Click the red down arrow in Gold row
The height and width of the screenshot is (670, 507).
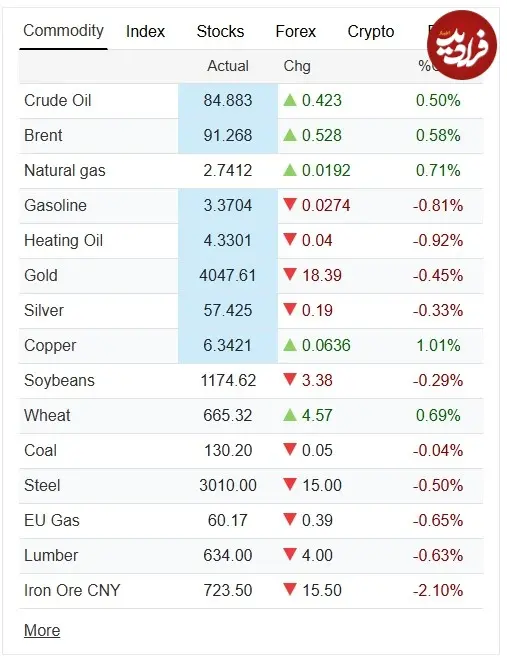[x=290, y=274]
